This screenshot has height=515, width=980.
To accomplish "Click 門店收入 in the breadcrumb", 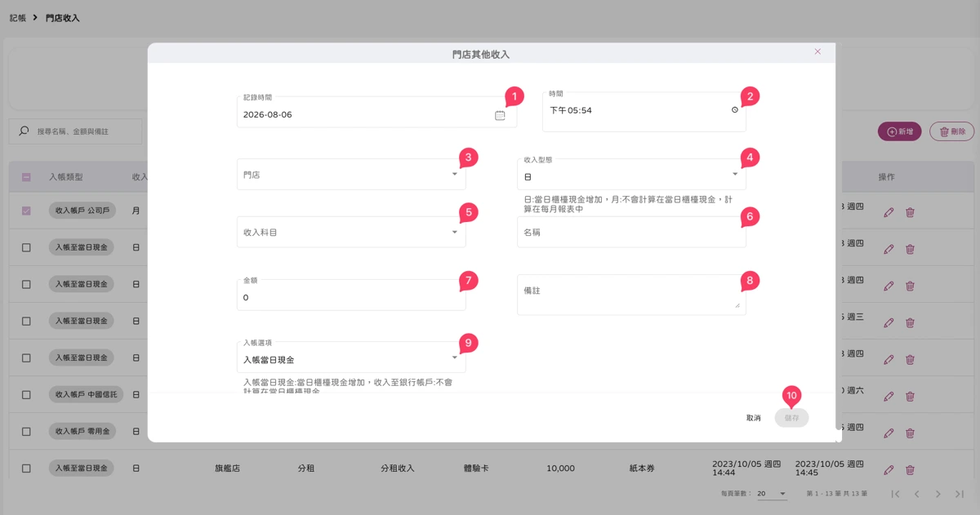I will [x=63, y=18].
